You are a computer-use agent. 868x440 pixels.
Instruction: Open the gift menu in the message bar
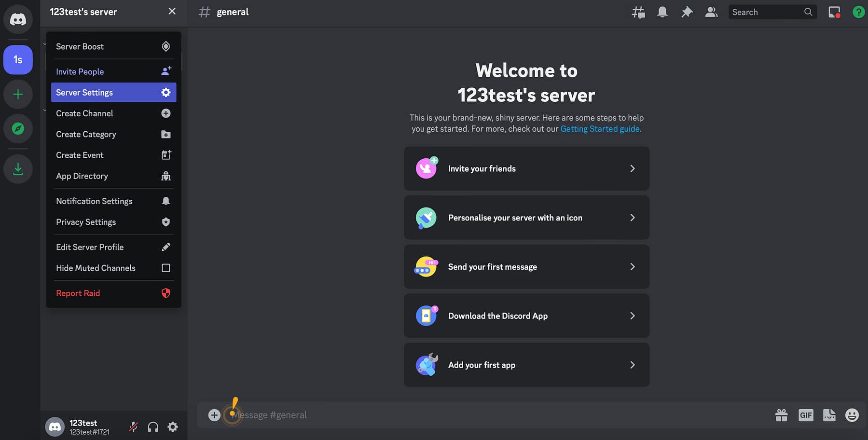[782, 414]
